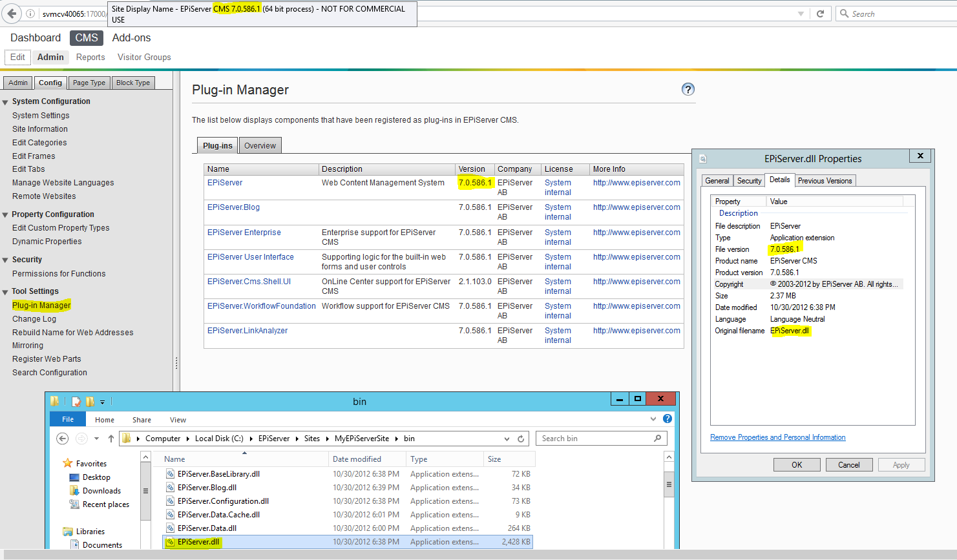Open the Explorer recent locations dropdown arrow

96,439
